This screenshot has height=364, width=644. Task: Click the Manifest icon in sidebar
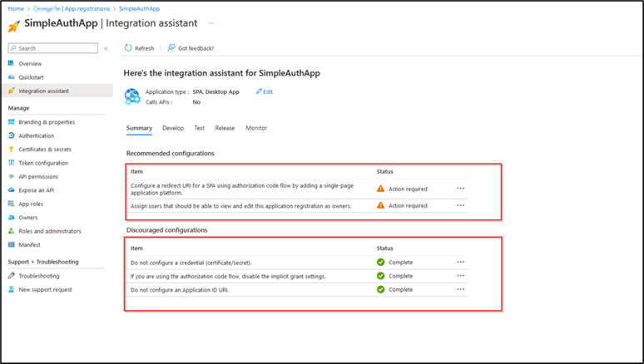pyautogui.click(x=11, y=244)
